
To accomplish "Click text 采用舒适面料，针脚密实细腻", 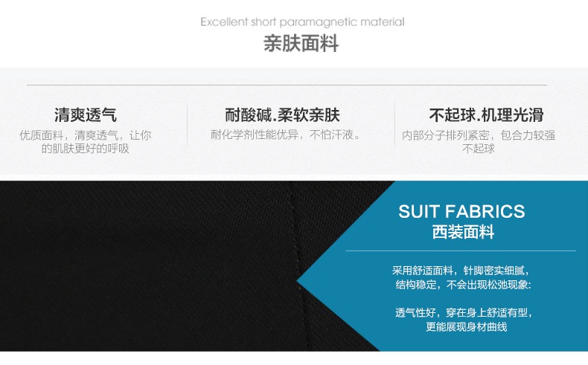I will coord(461,271).
